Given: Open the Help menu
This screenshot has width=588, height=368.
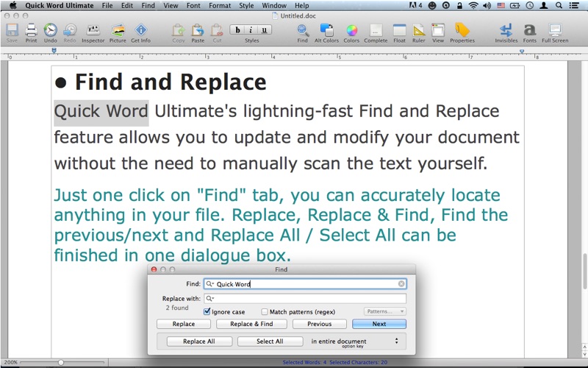Looking at the screenshot, I should tap(302, 5).
